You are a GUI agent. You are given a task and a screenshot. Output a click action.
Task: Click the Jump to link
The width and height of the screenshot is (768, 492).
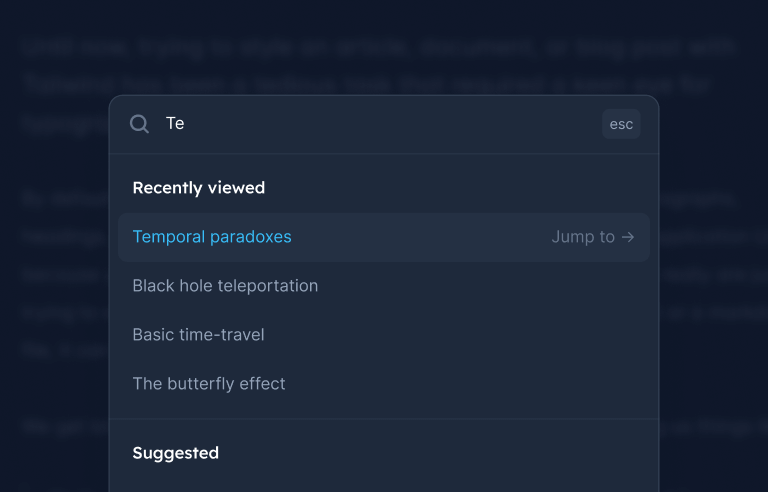point(583,237)
